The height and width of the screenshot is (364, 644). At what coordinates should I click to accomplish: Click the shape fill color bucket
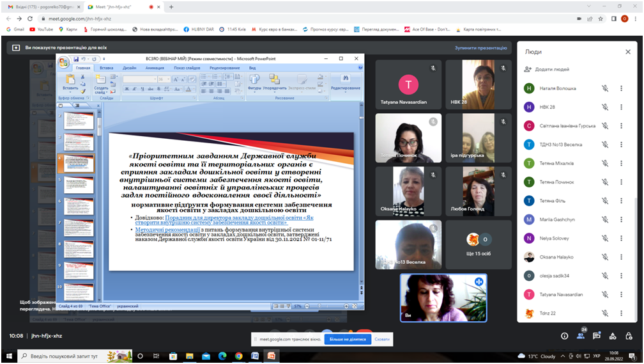[x=320, y=77]
